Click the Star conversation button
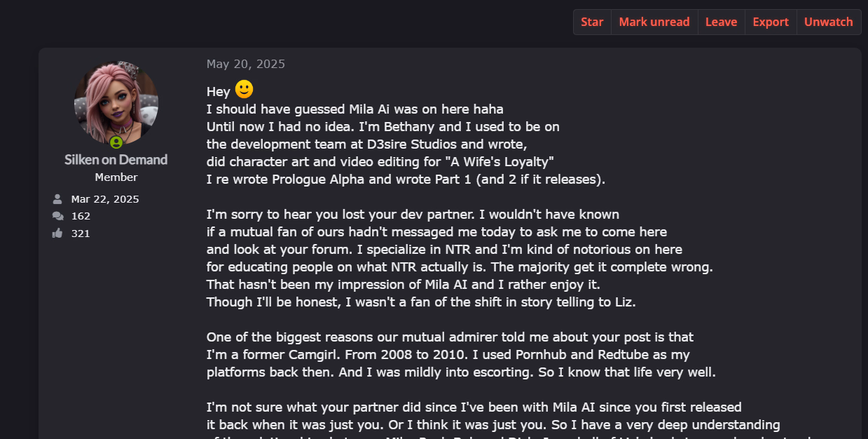Screen dimensions: 868x439 click(592, 22)
